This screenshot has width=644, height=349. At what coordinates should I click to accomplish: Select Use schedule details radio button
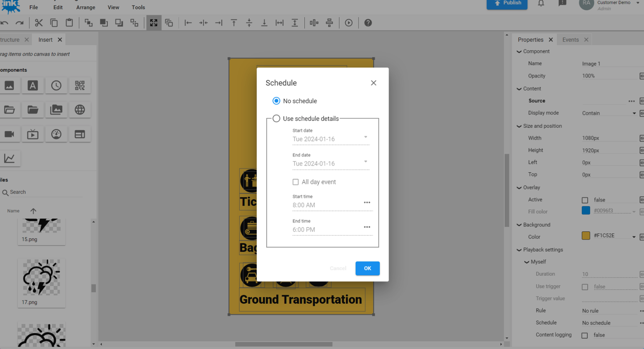pos(276,119)
